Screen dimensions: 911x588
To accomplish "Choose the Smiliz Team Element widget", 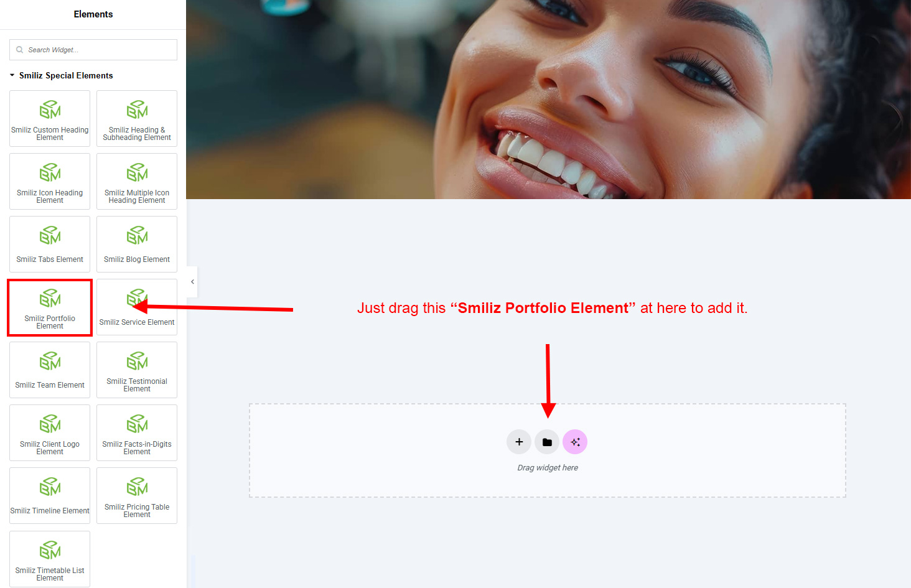I will pos(50,370).
